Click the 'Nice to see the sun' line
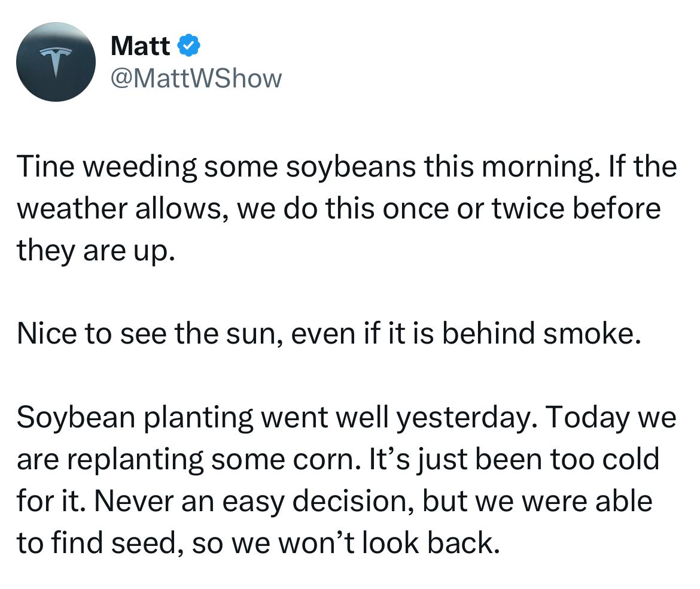Viewport: 700px width, 589px height. (329, 333)
